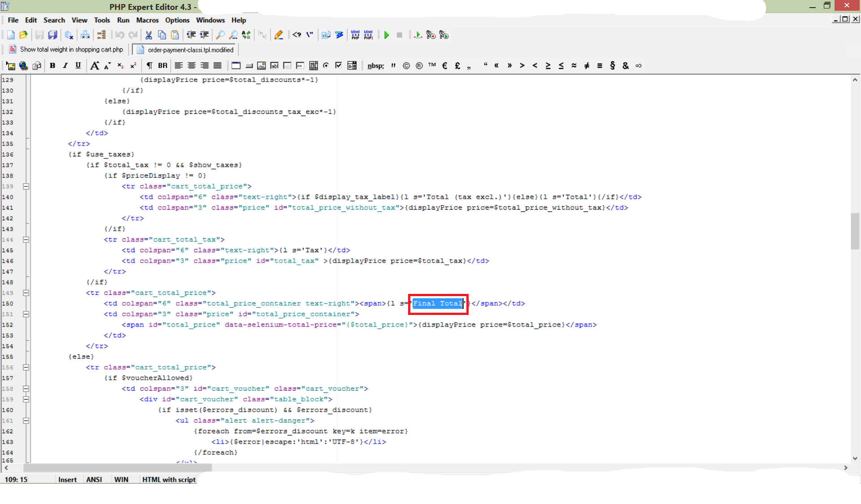Click the green Run script button
Viewport: 861px width, 504px height.
tap(387, 35)
